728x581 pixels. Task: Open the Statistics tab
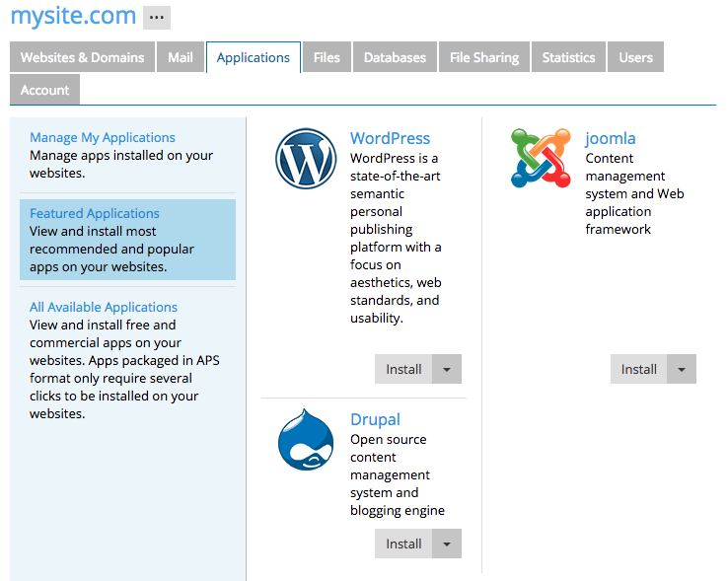point(568,57)
